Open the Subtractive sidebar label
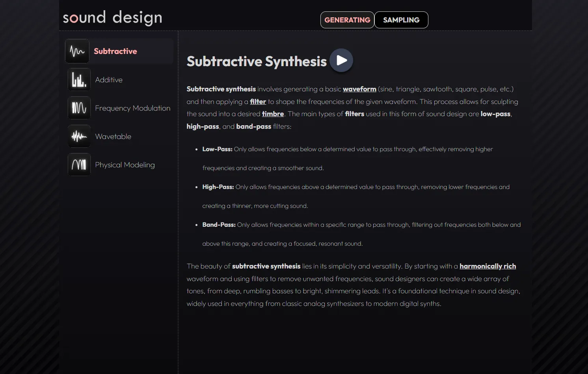The image size is (588, 374). click(x=115, y=51)
